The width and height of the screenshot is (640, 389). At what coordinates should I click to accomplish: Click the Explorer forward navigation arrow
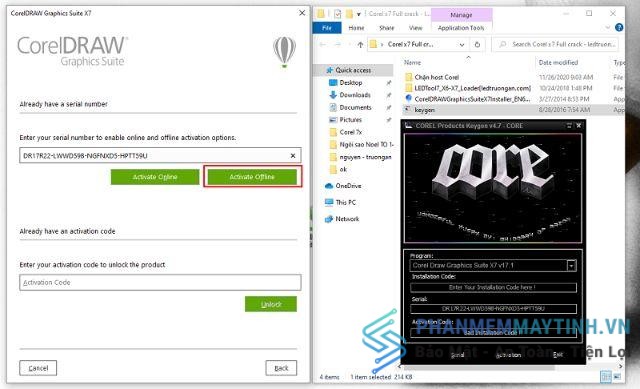[x=338, y=44]
